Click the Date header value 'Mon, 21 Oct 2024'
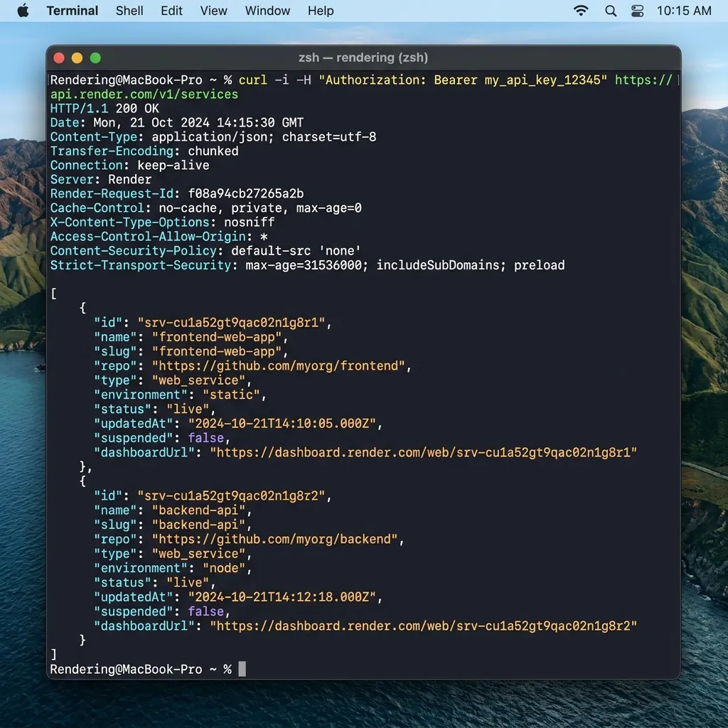Screen dimensions: 728x728 pos(151,123)
